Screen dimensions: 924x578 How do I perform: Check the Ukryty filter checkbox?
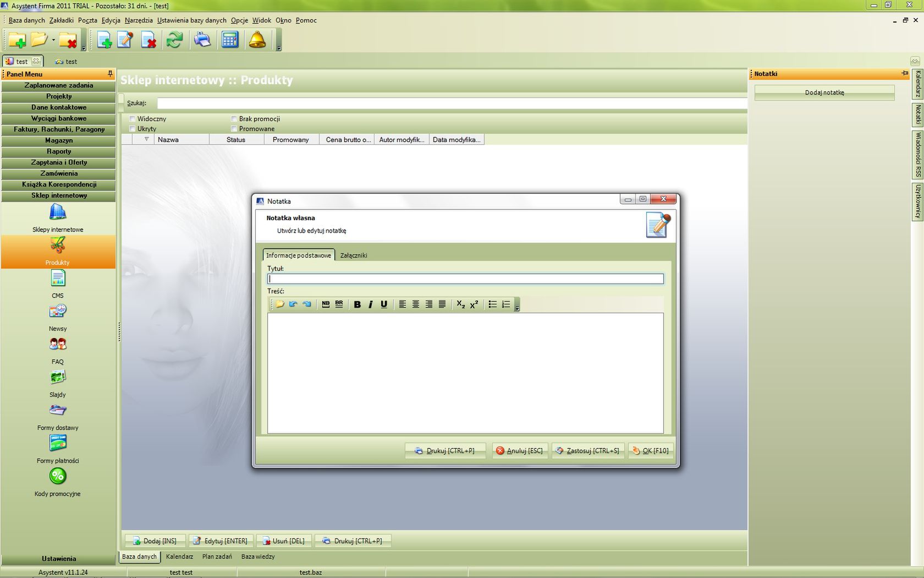point(133,128)
